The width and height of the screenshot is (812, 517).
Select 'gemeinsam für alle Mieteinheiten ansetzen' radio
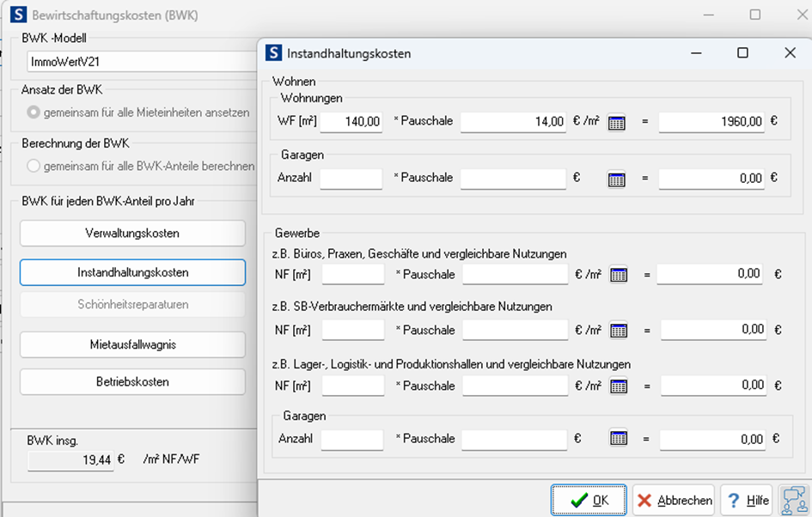click(34, 112)
